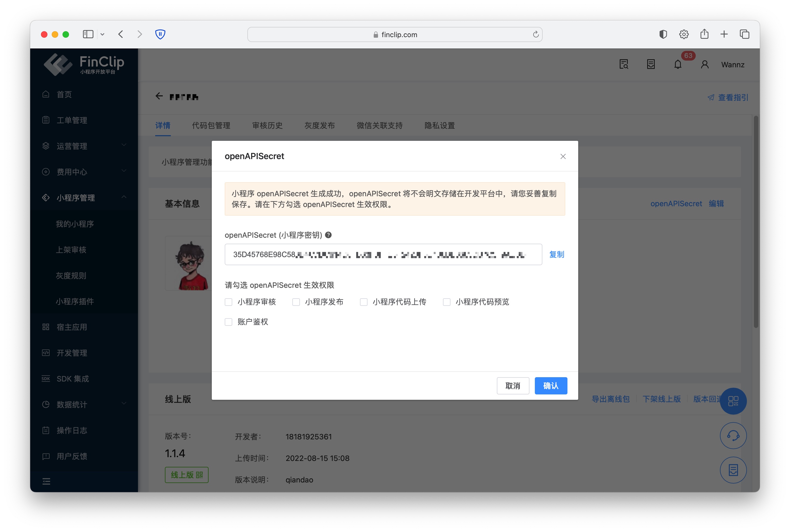Switch to the 代码包管理 tab
This screenshot has width=790, height=532.
coord(211,125)
